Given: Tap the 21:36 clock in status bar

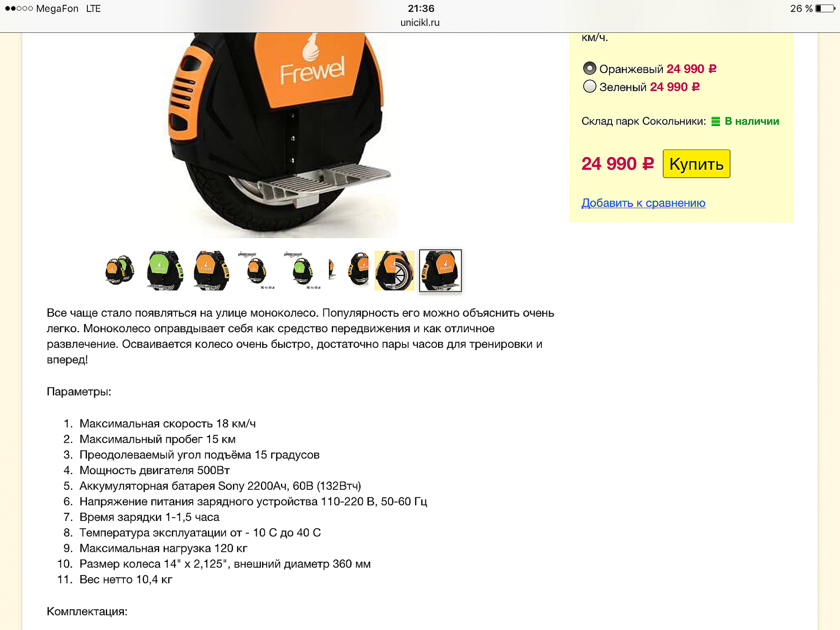Looking at the screenshot, I should pos(421,8).
